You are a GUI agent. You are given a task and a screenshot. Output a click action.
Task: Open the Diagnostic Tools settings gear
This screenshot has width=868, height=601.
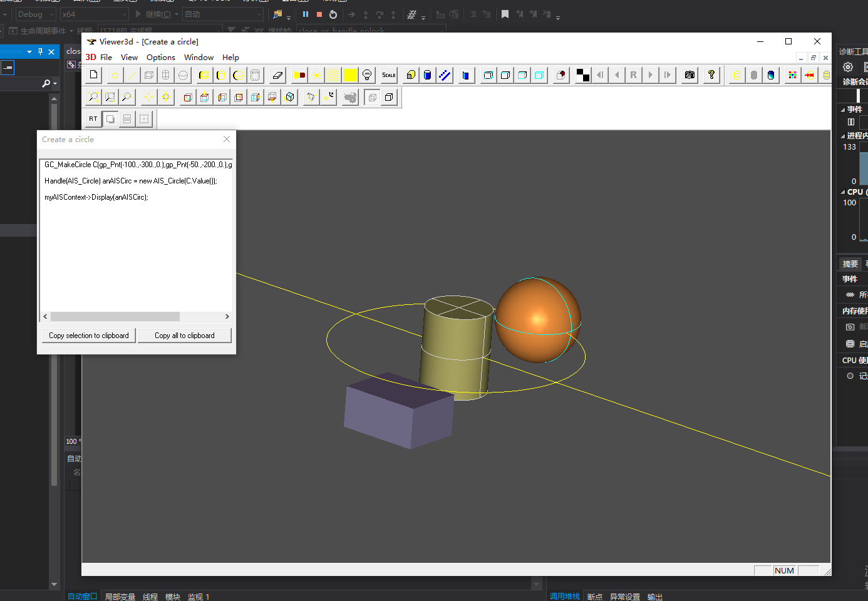click(848, 67)
